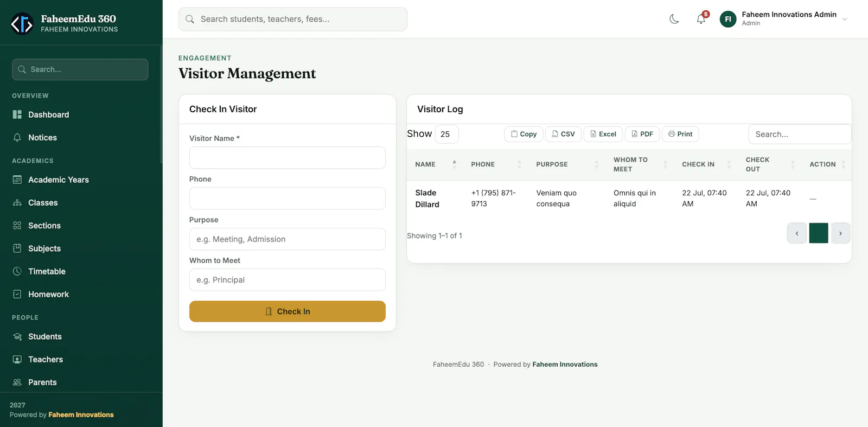Click the Timetable clock icon

(x=17, y=271)
